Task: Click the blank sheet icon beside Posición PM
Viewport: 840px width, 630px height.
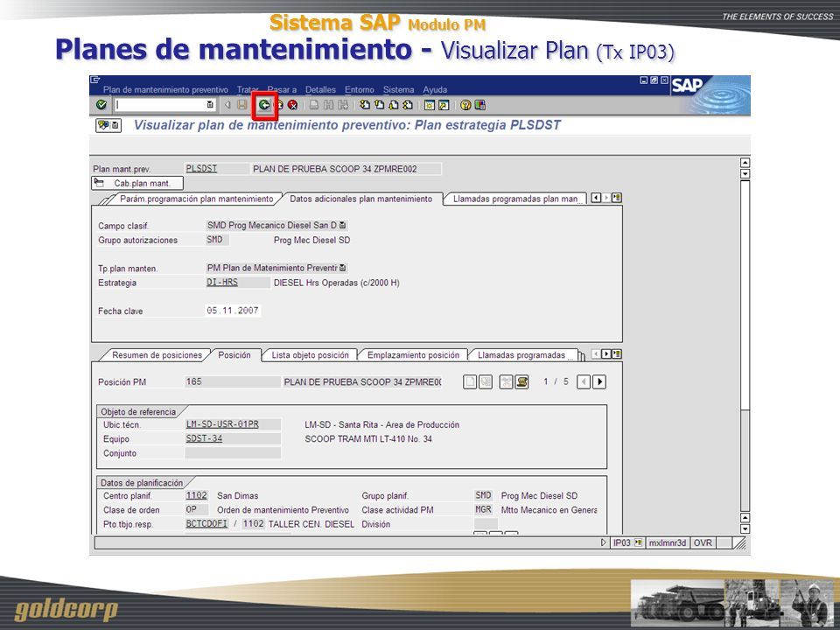Action: (x=470, y=382)
